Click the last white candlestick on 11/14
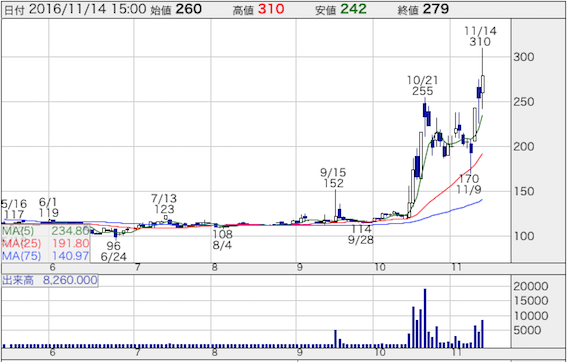Viewport: 567px width, 362px height. point(483,84)
